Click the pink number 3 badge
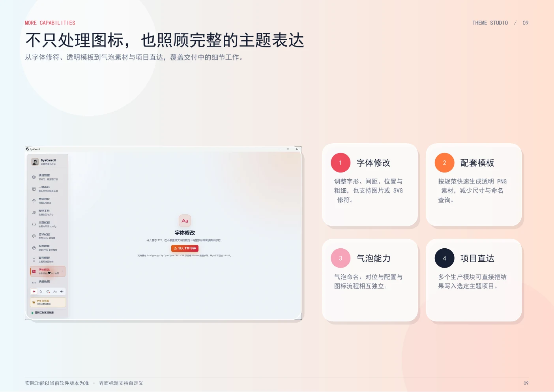This screenshot has height=392, width=554. 341,258
